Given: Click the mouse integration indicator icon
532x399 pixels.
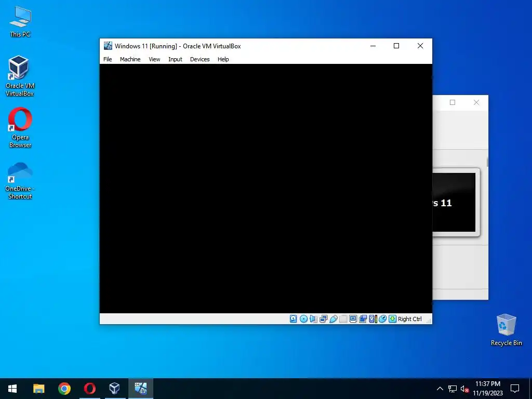Looking at the screenshot, I should [x=383, y=318].
